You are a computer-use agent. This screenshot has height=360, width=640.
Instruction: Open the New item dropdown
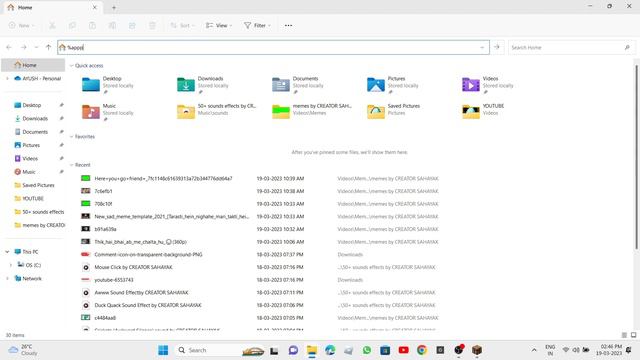[x=22, y=25]
